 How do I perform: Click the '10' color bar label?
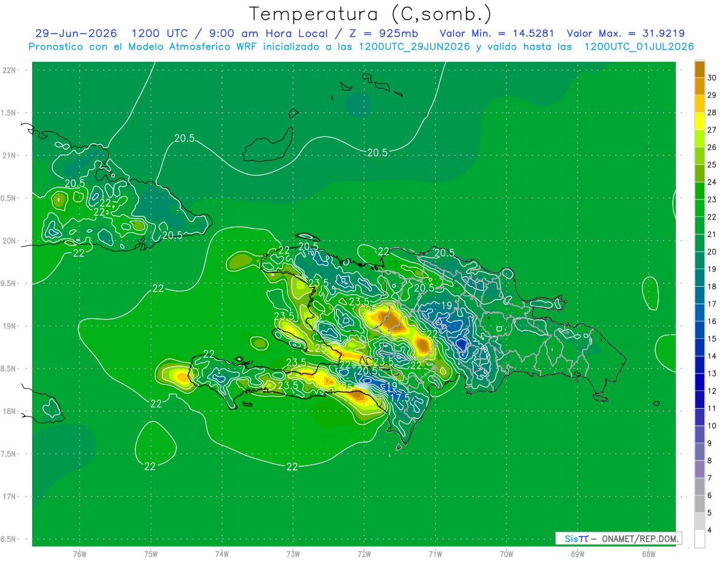[x=712, y=426]
